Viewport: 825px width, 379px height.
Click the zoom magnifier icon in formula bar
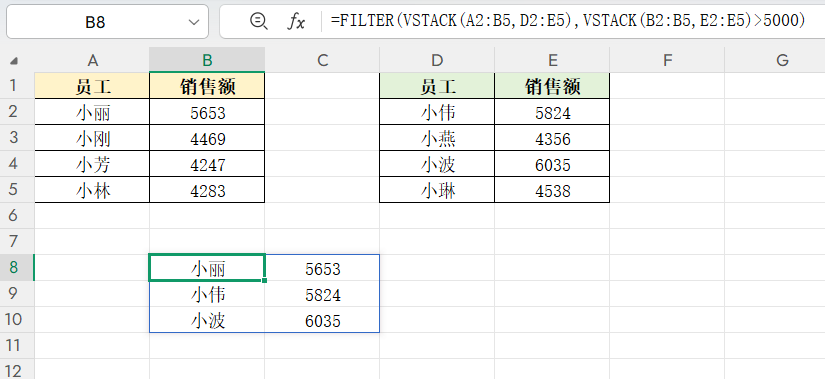click(x=258, y=22)
